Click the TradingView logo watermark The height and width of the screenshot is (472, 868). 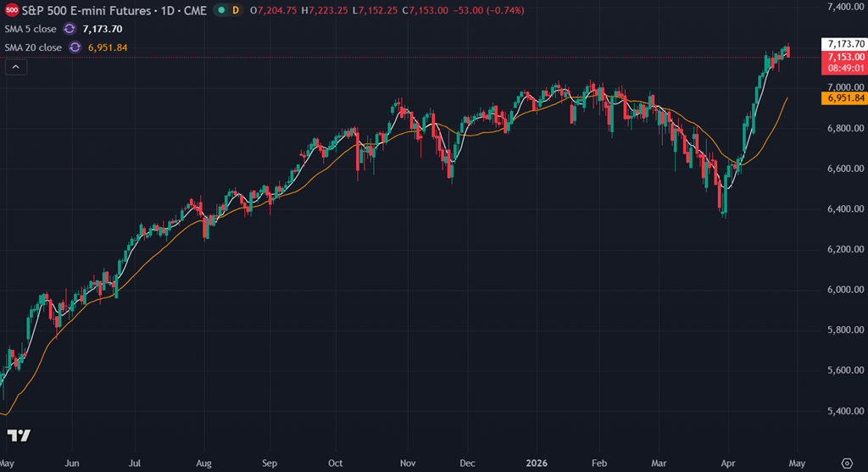pyautogui.click(x=19, y=436)
